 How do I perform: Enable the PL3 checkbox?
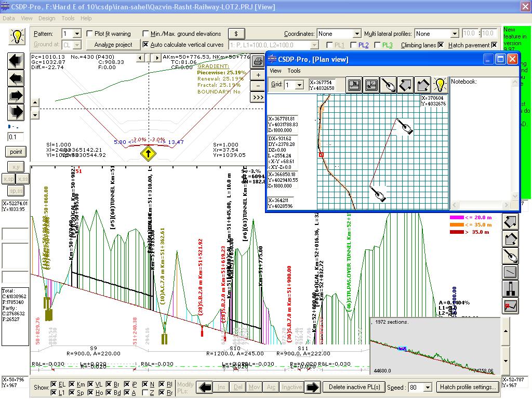377,45
